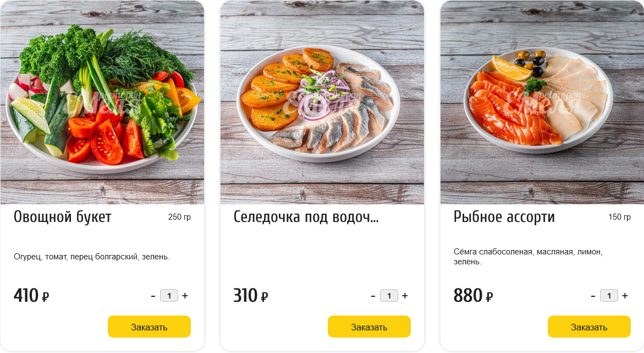Click the 880 ₽ price label
This screenshot has width=644, height=353.
[x=473, y=295]
